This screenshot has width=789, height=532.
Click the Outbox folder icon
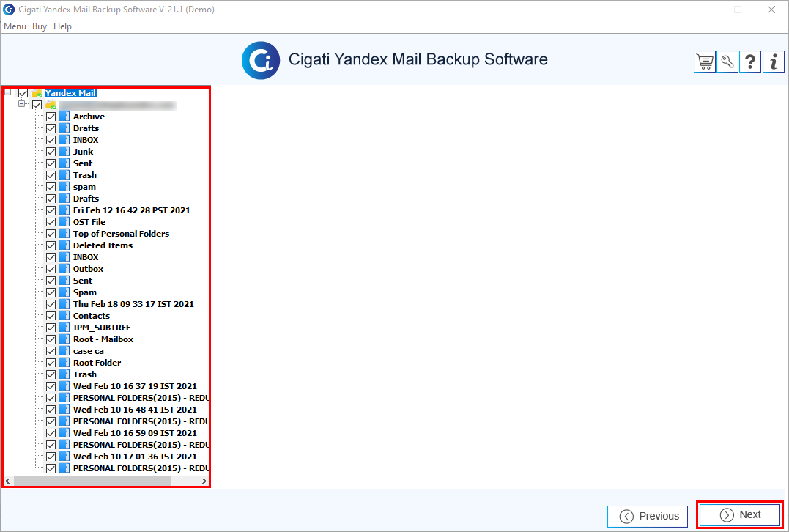coord(64,269)
